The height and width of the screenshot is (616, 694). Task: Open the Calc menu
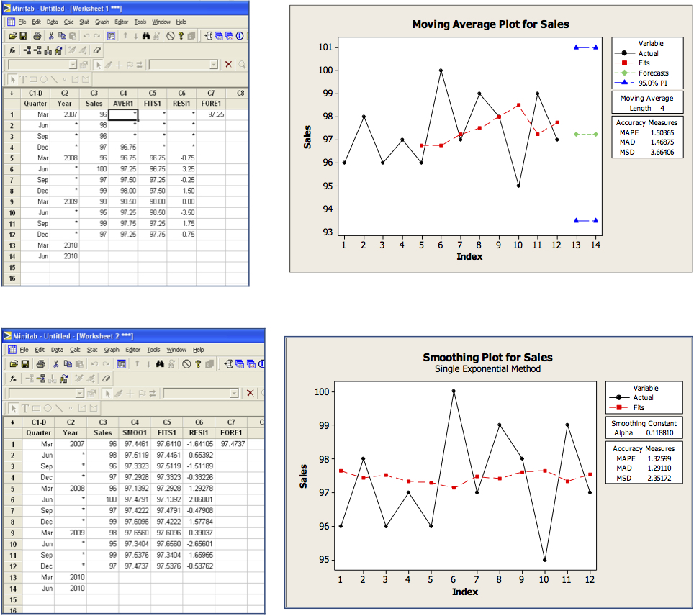[x=69, y=22]
